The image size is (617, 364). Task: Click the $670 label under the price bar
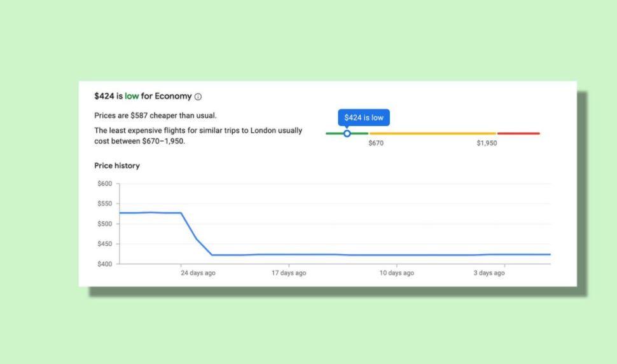coord(376,143)
